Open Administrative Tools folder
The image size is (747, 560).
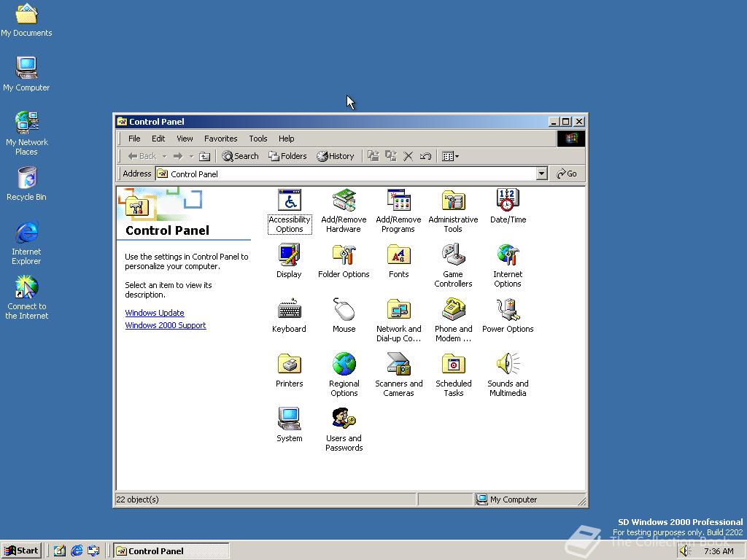453,211
